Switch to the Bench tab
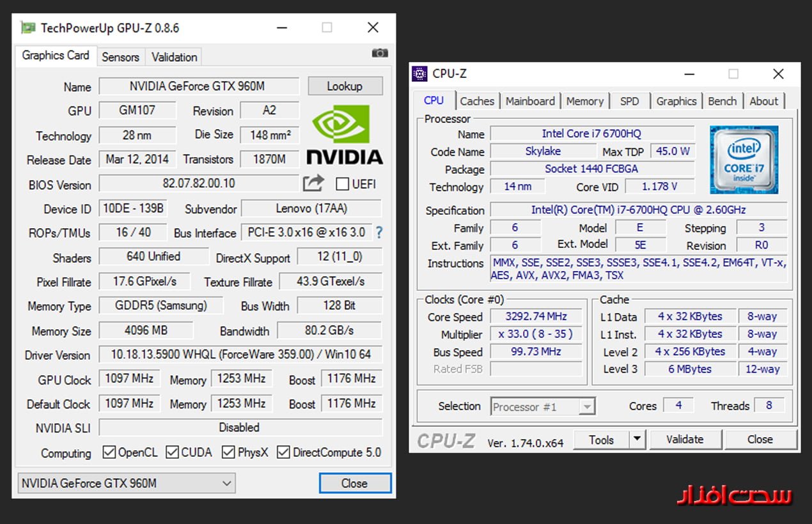The width and height of the screenshot is (812, 524). click(x=722, y=101)
